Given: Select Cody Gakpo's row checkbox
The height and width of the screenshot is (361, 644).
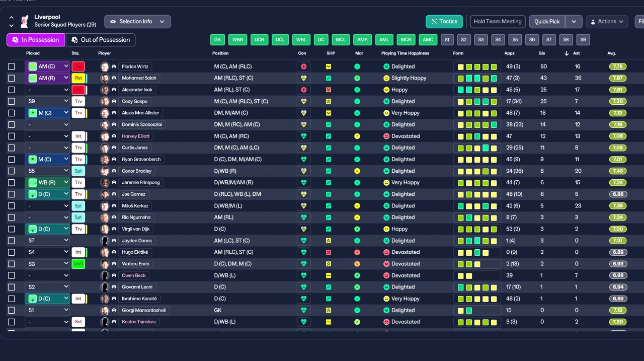Looking at the screenshot, I should point(12,101).
